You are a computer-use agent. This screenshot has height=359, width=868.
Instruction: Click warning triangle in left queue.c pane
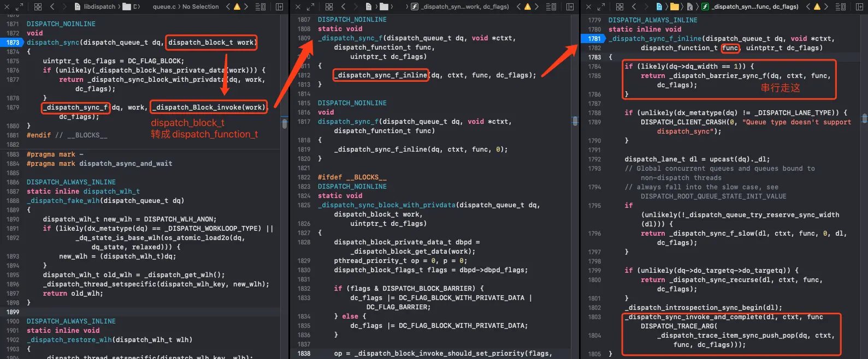[237, 7]
